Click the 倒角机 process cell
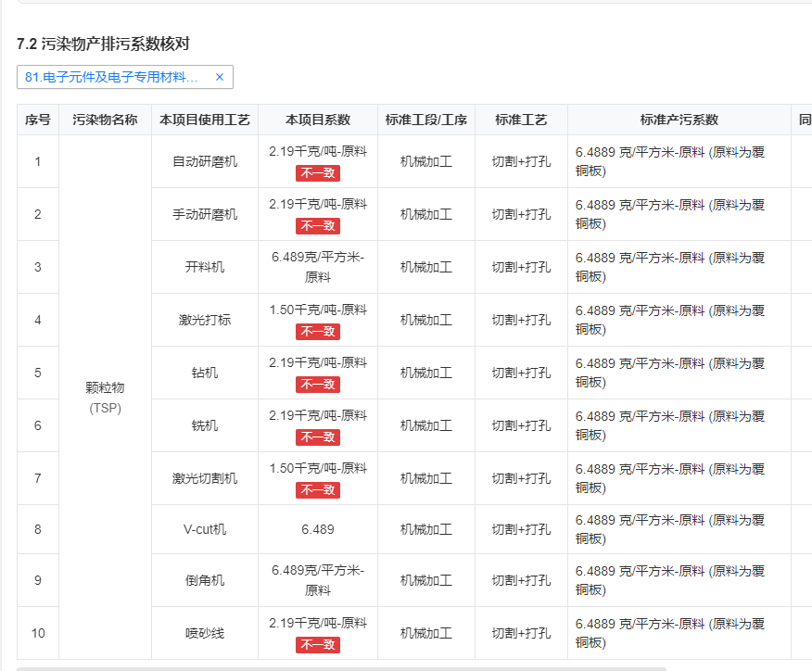812x671 pixels. coord(205,580)
